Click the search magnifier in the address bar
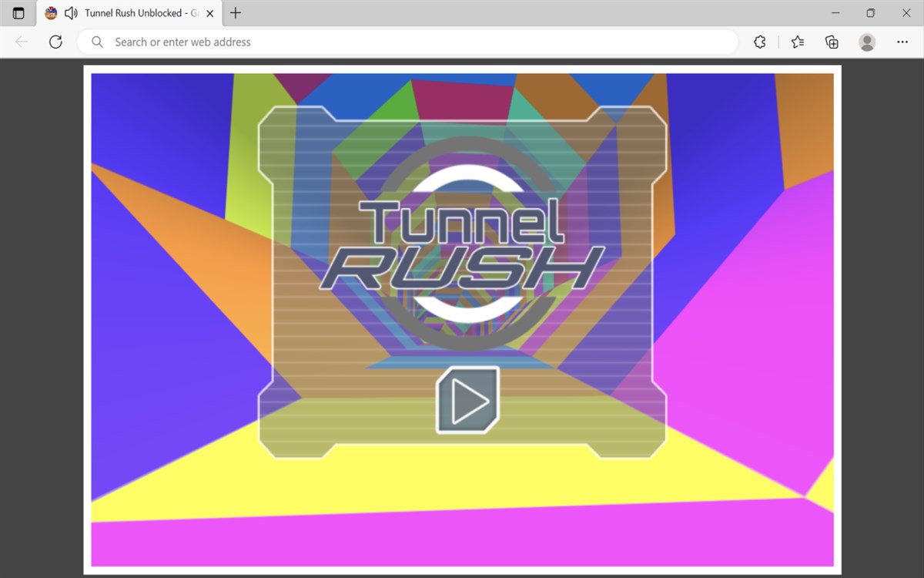This screenshot has height=578, width=924. click(96, 42)
